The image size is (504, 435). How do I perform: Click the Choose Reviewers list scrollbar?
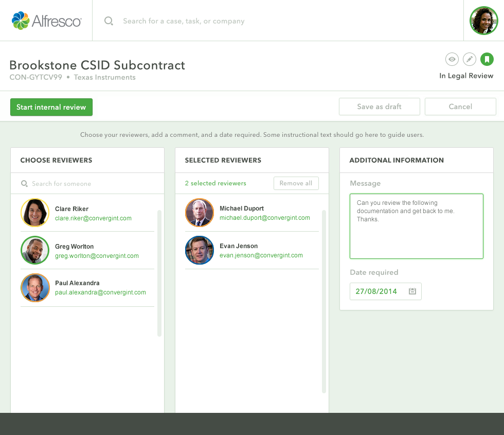click(159, 273)
